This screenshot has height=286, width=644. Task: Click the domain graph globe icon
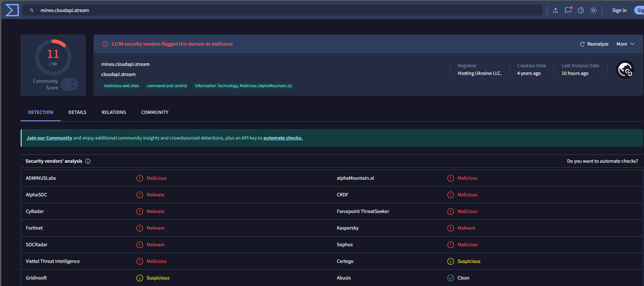[x=625, y=69]
